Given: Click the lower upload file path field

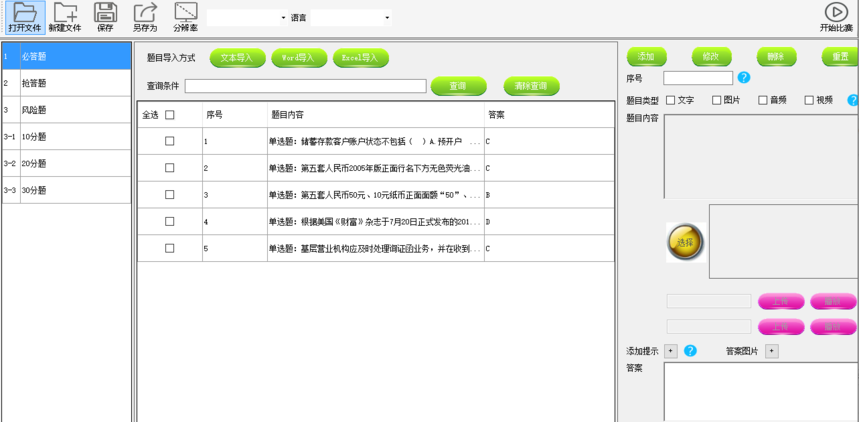Looking at the screenshot, I should click(x=709, y=327).
